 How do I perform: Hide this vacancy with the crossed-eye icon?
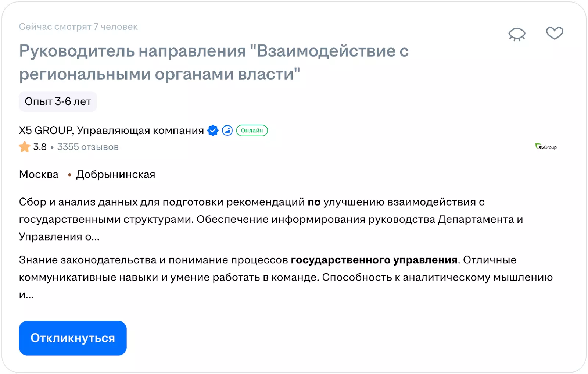click(517, 34)
